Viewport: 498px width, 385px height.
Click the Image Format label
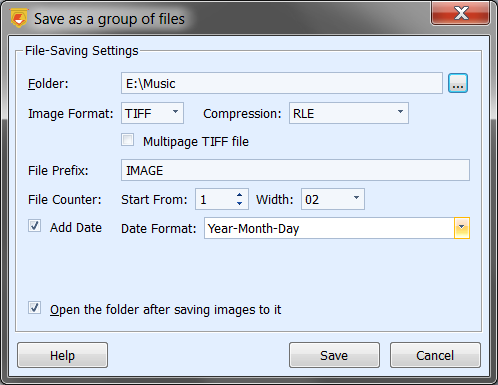tap(71, 114)
